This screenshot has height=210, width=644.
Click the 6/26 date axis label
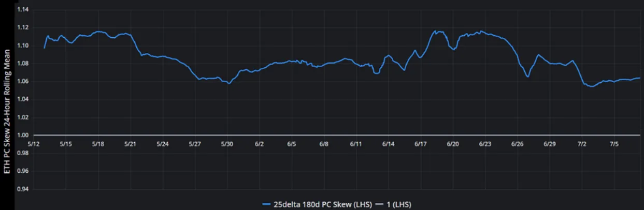[518, 144]
